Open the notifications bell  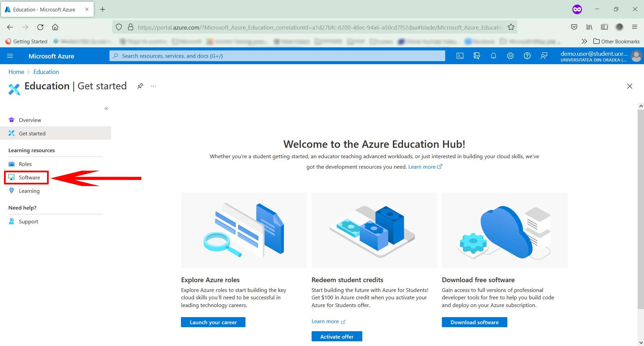click(493, 56)
